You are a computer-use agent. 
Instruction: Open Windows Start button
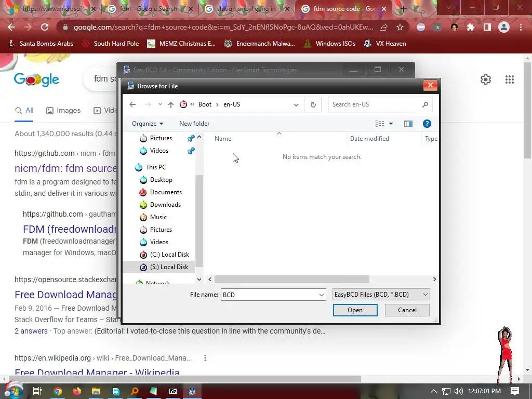(13, 391)
